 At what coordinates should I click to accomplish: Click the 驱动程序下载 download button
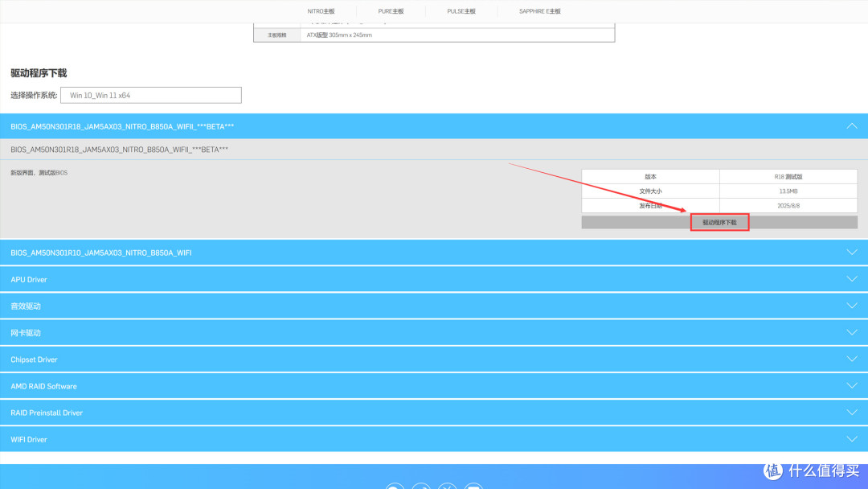coord(719,223)
